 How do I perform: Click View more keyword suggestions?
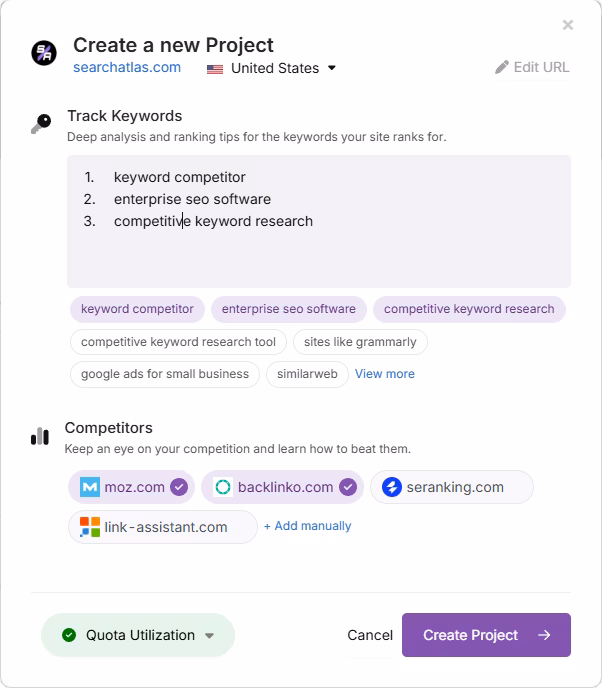pos(384,374)
